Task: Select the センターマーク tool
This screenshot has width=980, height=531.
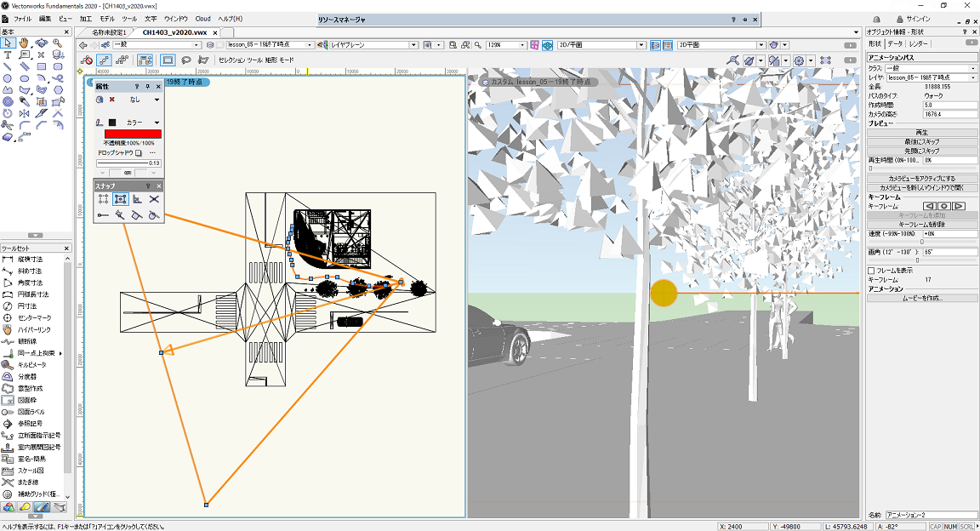Action: [x=32, y=317]
